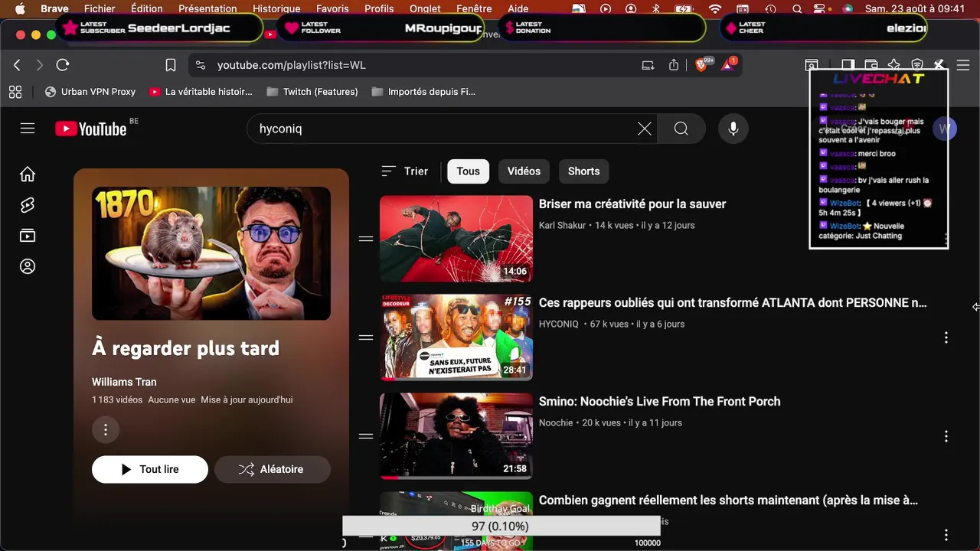Open macOS Wi-Fi status icon

click(715, 8)
